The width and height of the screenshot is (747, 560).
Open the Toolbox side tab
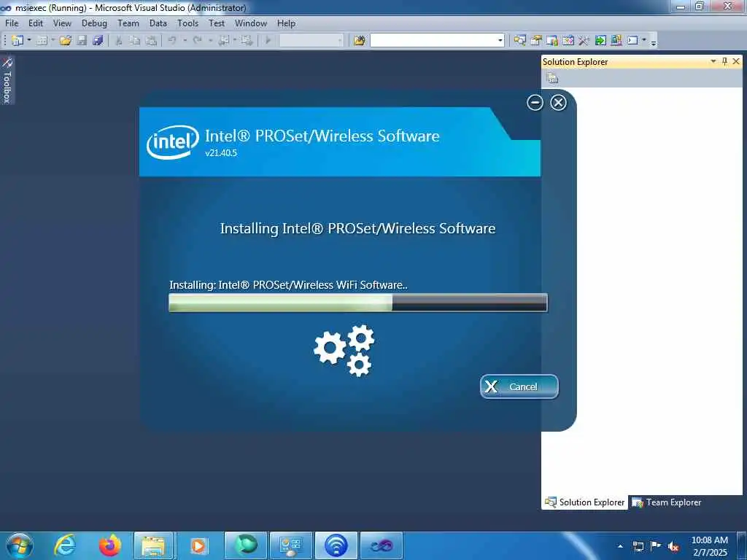[x=7, y=80]
